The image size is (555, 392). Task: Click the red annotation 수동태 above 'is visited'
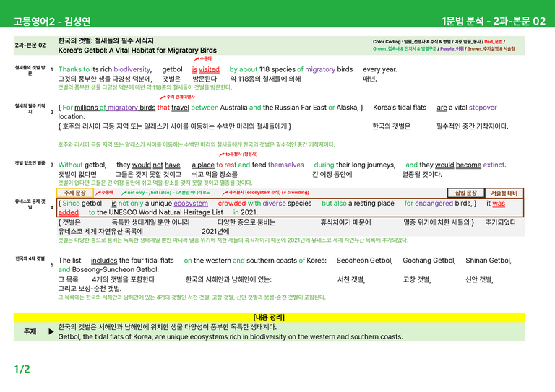click(x=206, y=58)
